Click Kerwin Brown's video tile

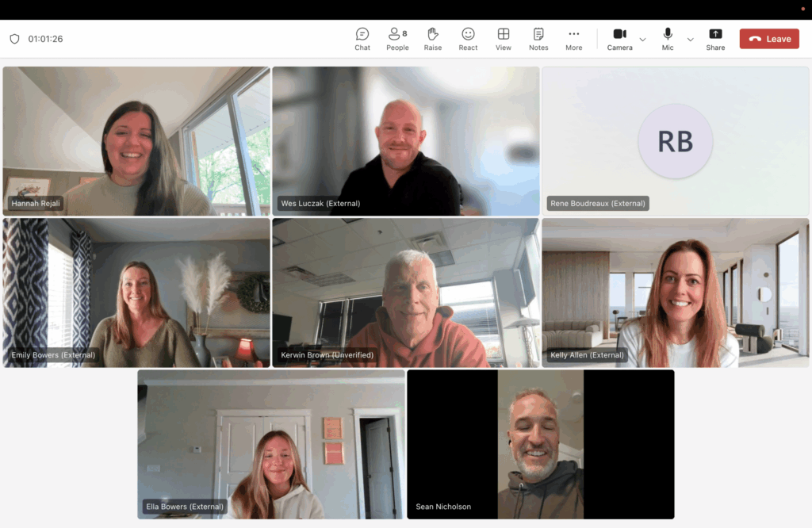[405, 293]
